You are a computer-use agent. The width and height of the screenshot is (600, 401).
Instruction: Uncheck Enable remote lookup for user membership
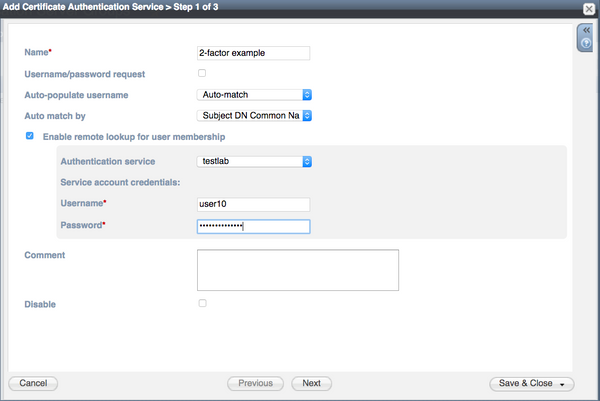29,136
